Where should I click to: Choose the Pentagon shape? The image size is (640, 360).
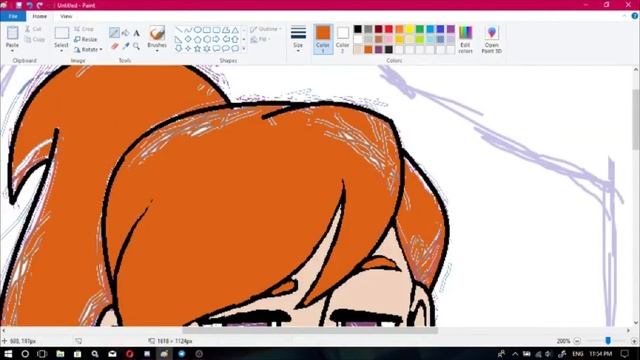198,39
